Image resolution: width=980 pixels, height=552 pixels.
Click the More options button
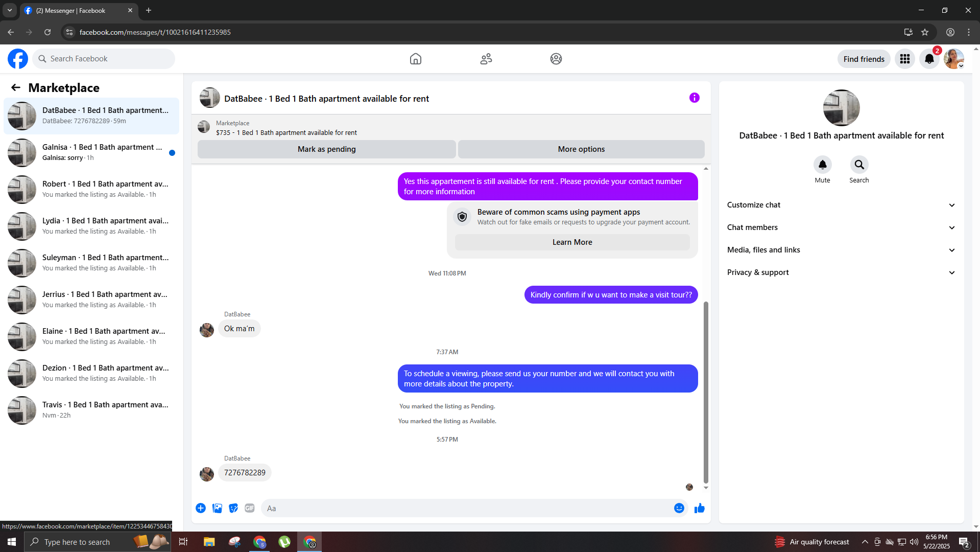tap(581, 149)
